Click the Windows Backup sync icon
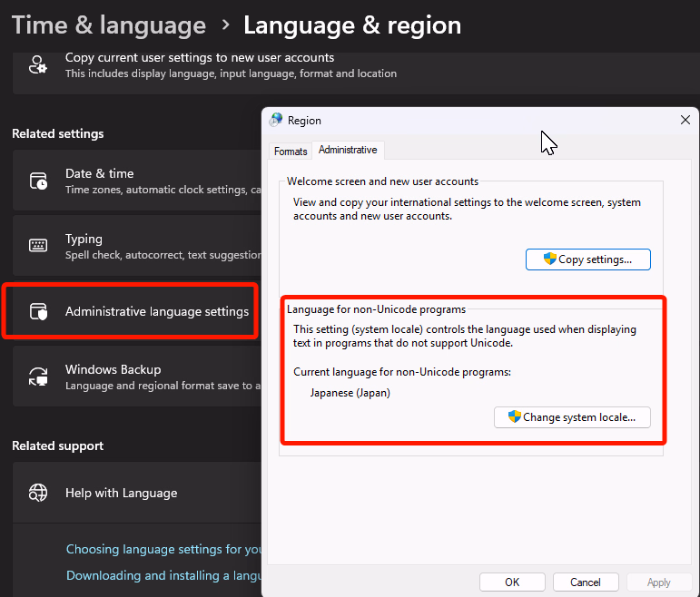 38,377
